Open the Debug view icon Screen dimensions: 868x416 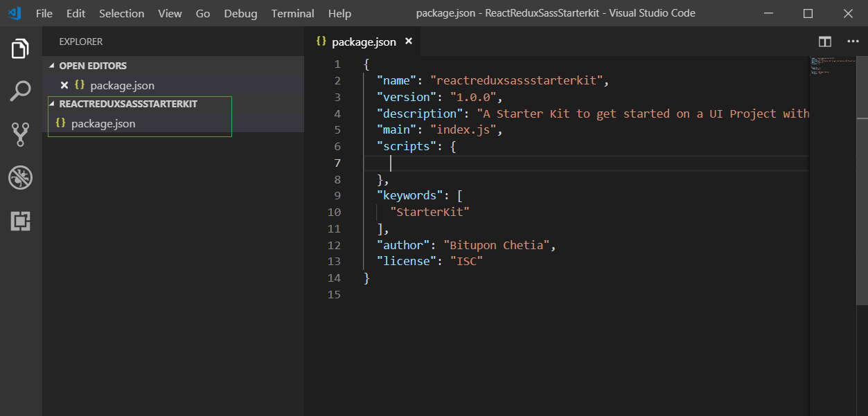click(21, 178)
